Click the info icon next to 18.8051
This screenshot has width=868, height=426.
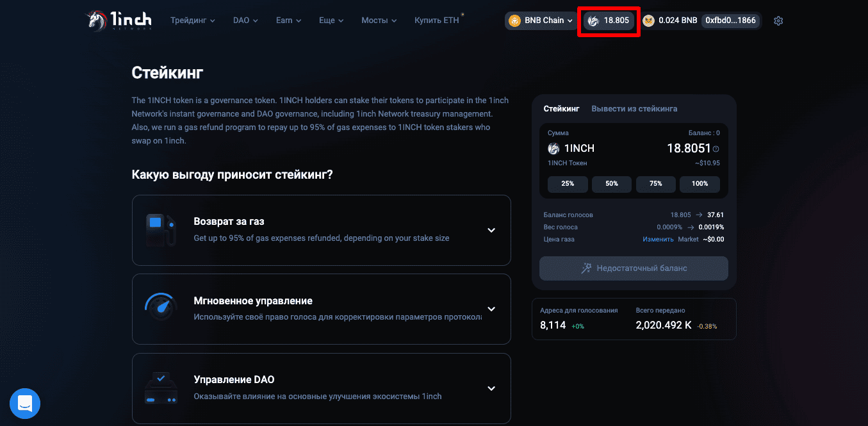pos(716,149)
